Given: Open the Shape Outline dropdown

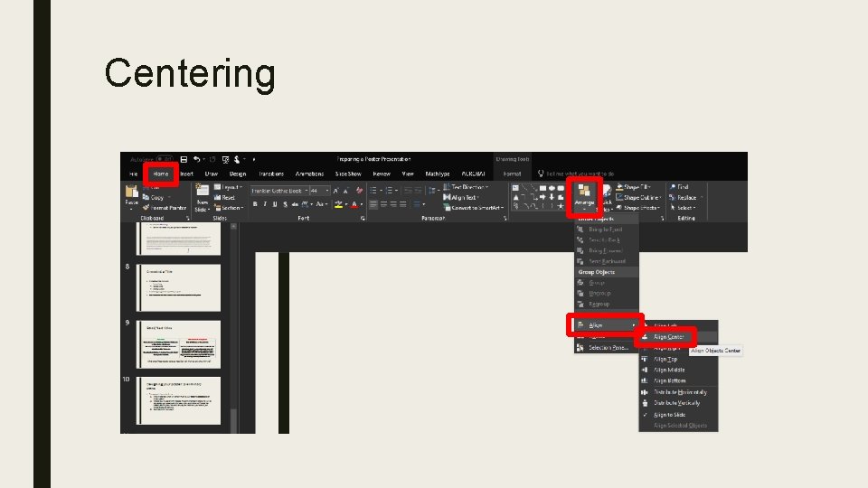Looking at the screenshot, I should (639, 198).
